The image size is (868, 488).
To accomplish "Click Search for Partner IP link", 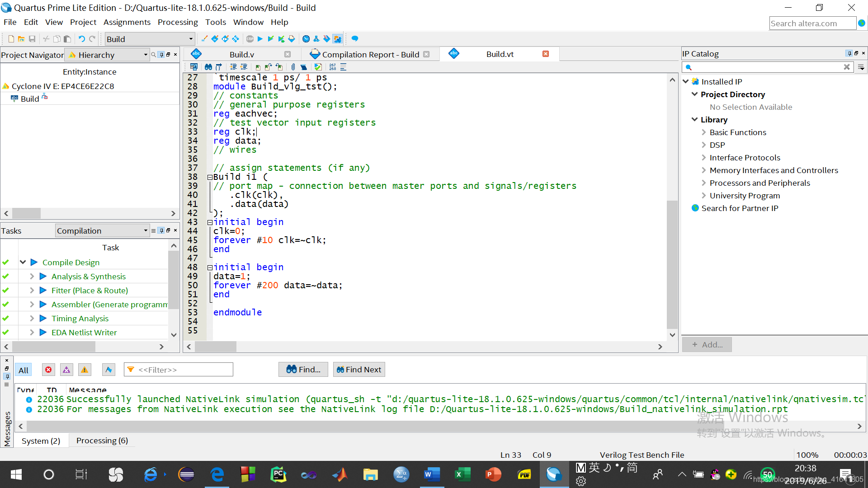I will tap(740, 208).
